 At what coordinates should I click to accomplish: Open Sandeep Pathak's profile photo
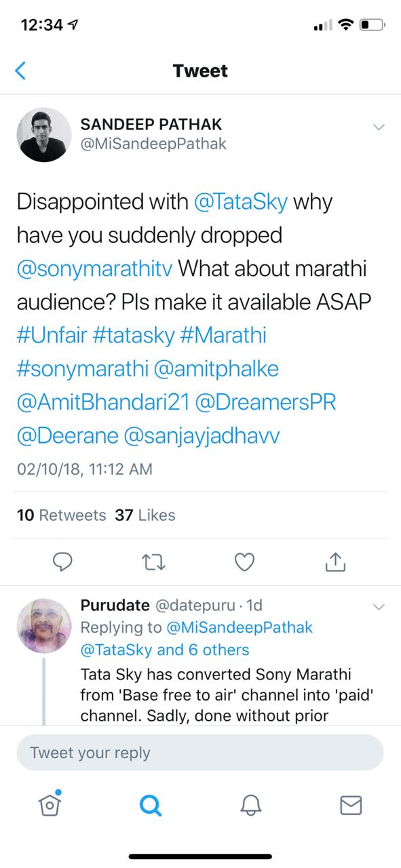click(44, 134)
